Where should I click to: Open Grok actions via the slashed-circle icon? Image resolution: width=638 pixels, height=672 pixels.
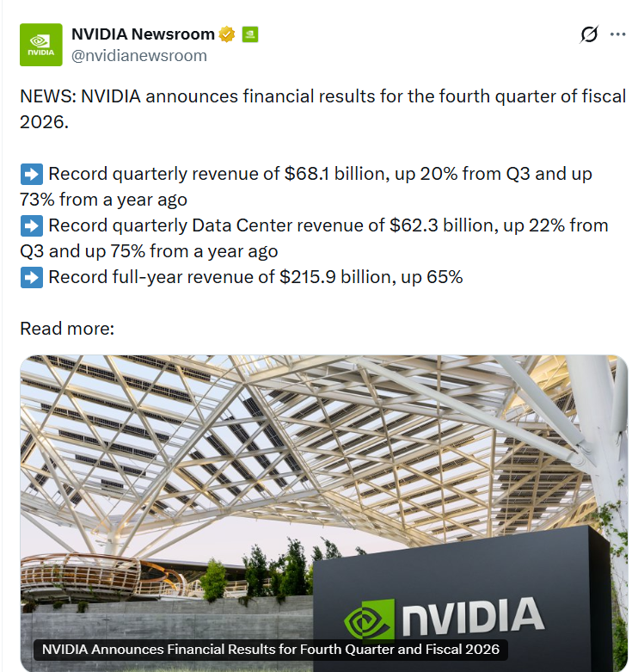coord(589,34)
